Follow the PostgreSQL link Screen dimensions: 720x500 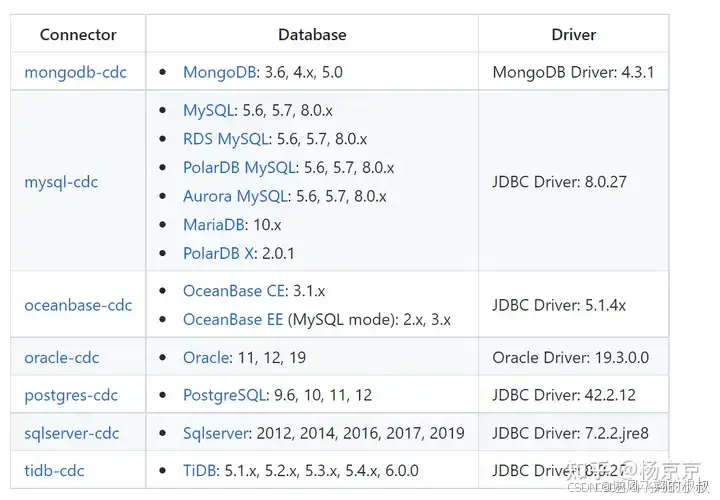click(x=224, y=395)
